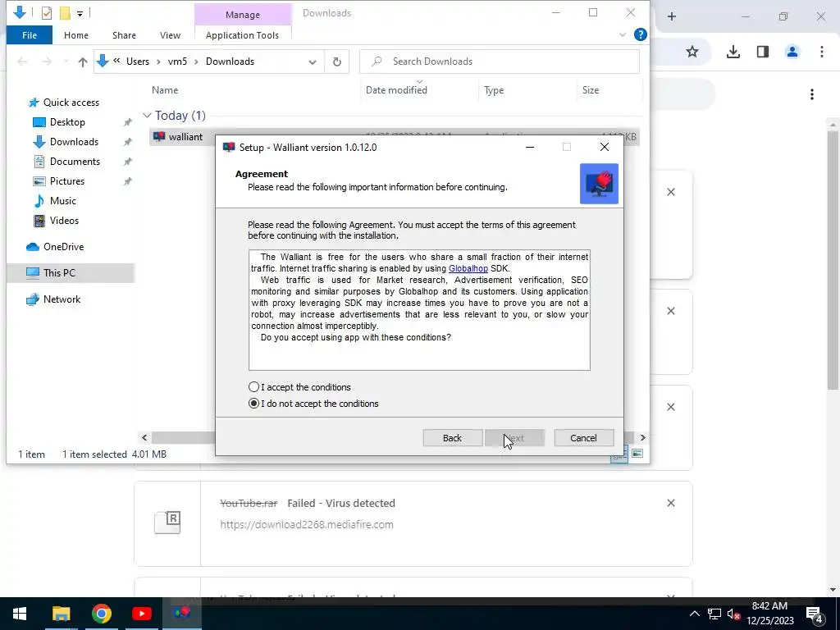This screenshot has height=630, width=840.
Task: Open Chrome three-dot menu
Action: click(x=822, y=52)
